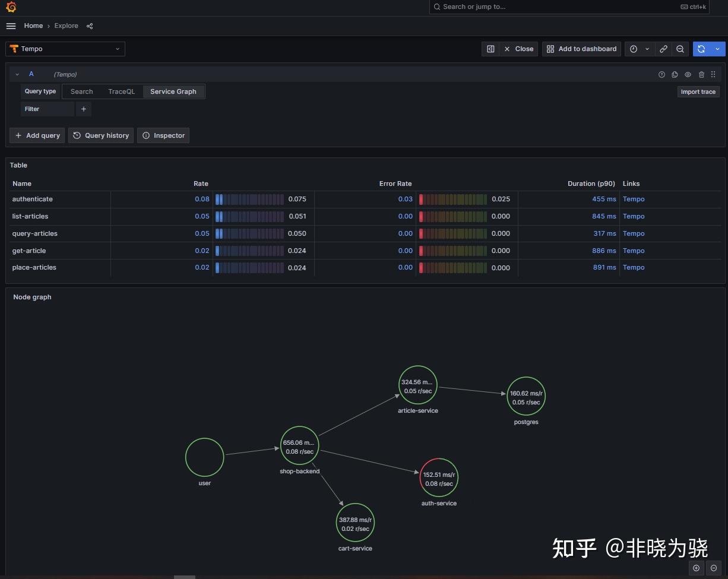Click the Import trace button
The height and width of the screenshot is (579, 728).
pos(698,91)
